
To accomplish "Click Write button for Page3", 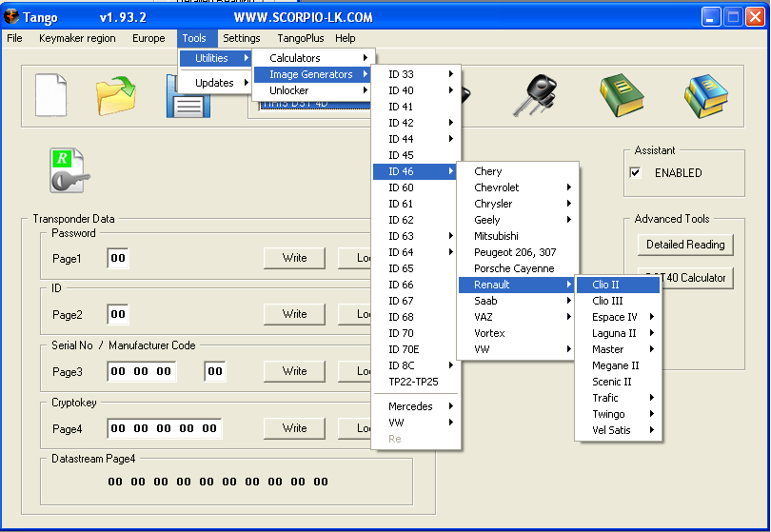I will 294,371.
